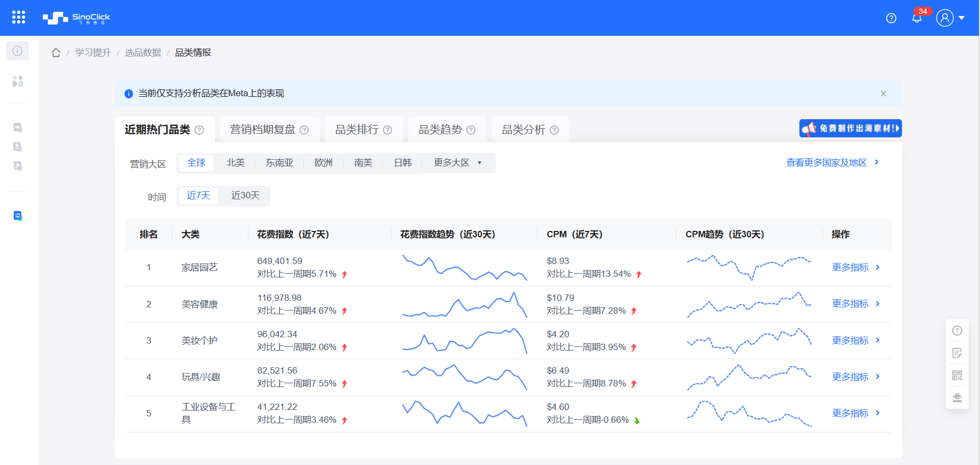Click the 玩具/兴趣 category name
Viewport: 980px width, 465px height.
coord(200,377)
